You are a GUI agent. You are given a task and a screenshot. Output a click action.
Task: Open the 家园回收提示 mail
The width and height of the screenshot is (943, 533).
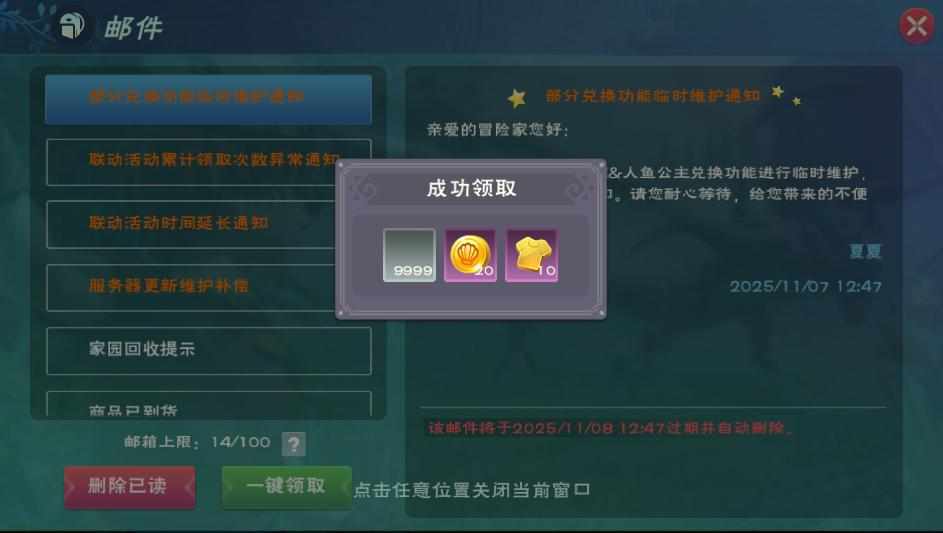pos(209,350)
